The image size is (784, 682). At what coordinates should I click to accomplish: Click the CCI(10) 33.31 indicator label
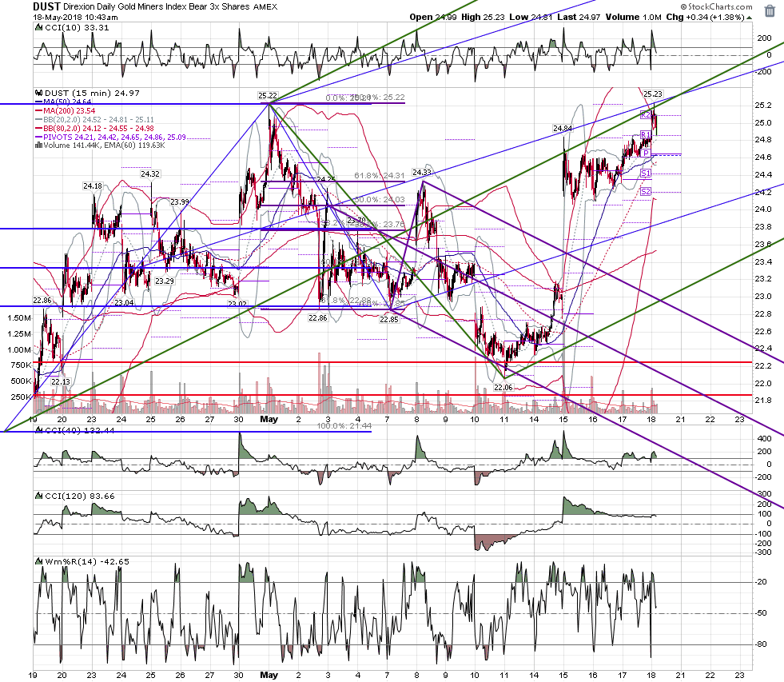(77, 27)
